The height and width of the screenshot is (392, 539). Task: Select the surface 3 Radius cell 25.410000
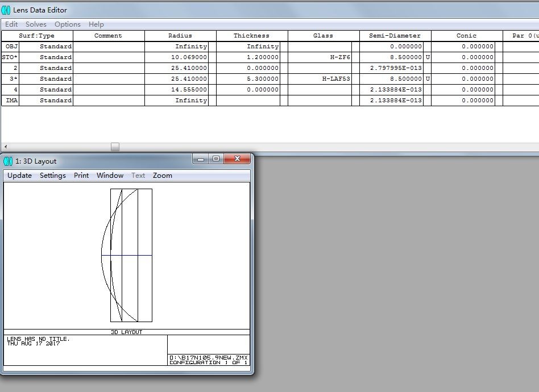[x=177, y=79]
